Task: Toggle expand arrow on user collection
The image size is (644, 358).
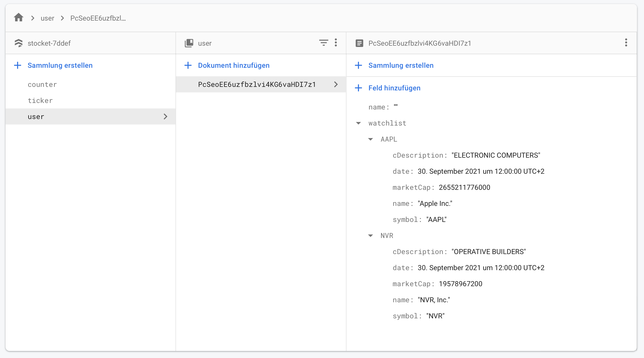Action: click(166, 117)
